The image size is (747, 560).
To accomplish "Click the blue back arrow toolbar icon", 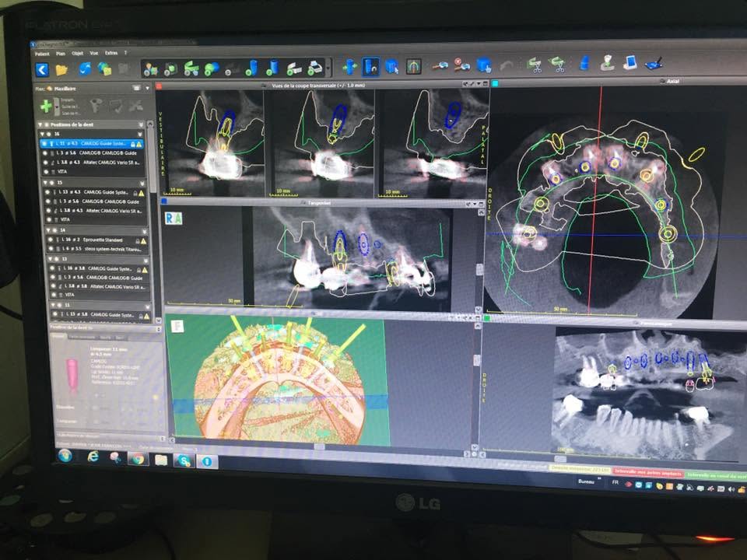I will 42,70.
